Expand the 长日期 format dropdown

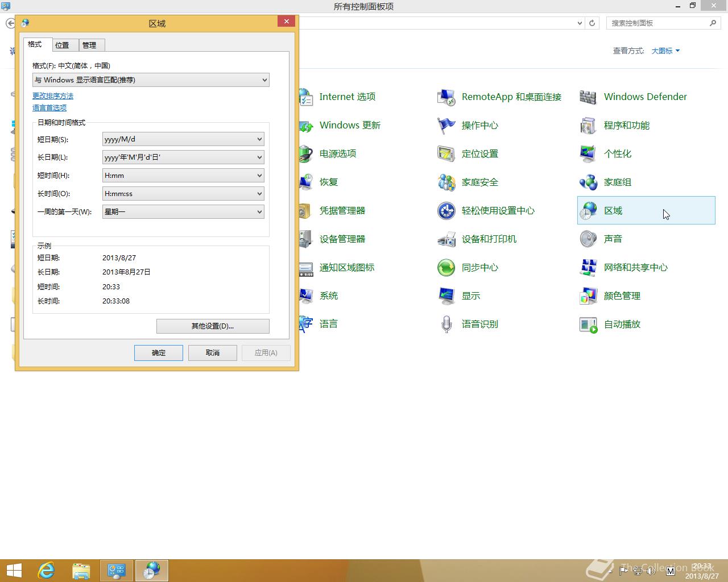tap(183, 157)
